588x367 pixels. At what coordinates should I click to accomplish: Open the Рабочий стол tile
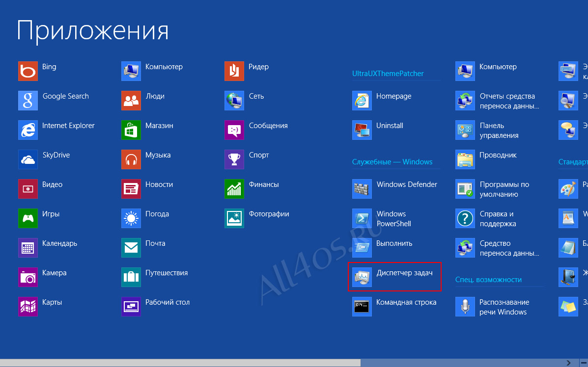coord(131,307)
